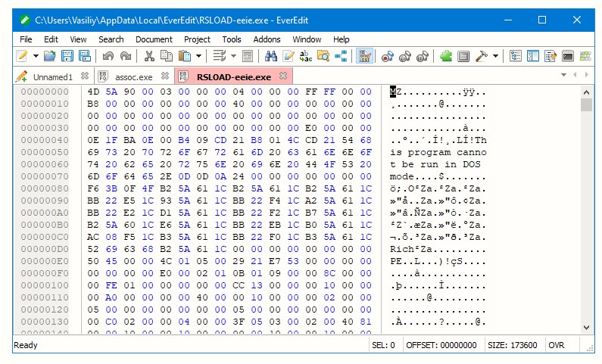Open the Search menu
602x364 pixels.
(x=111, y=39)
